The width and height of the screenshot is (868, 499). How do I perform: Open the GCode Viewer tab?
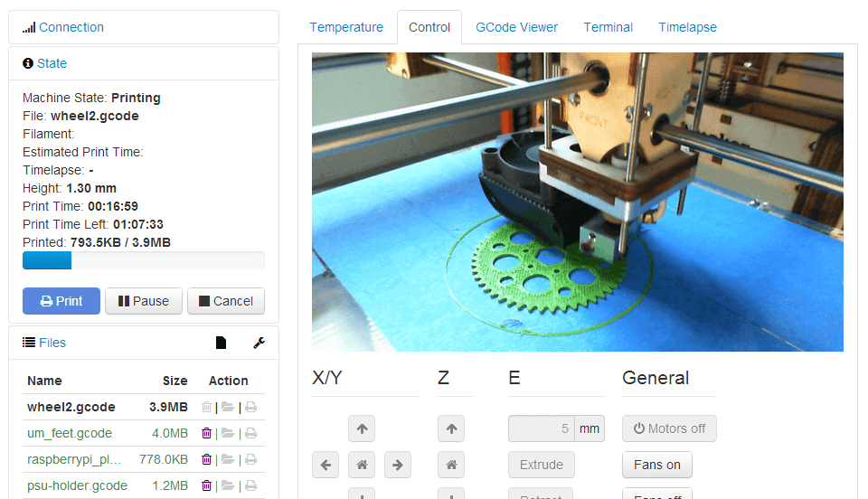[516, 27]
